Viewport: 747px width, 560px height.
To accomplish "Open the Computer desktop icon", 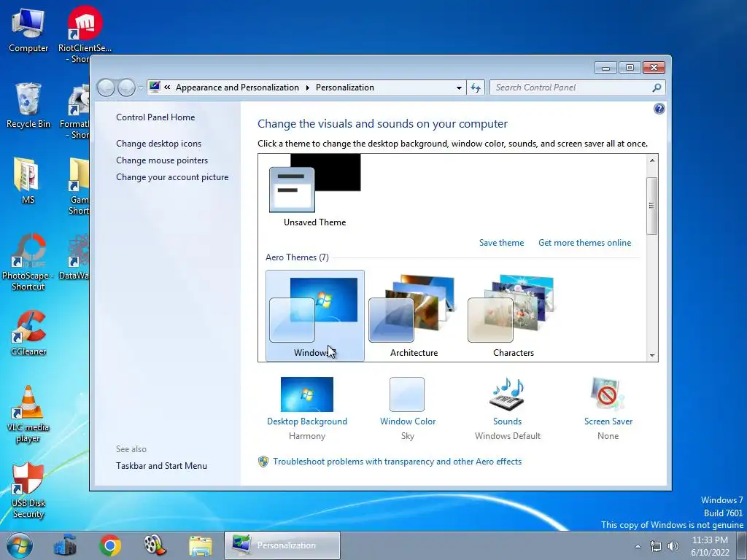I will 28,30.
